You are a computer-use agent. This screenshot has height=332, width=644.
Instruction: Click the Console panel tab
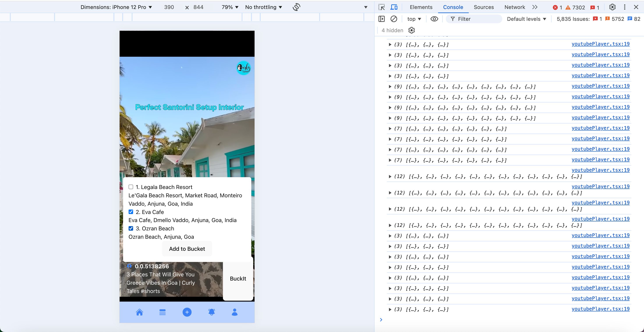[453, 7]
